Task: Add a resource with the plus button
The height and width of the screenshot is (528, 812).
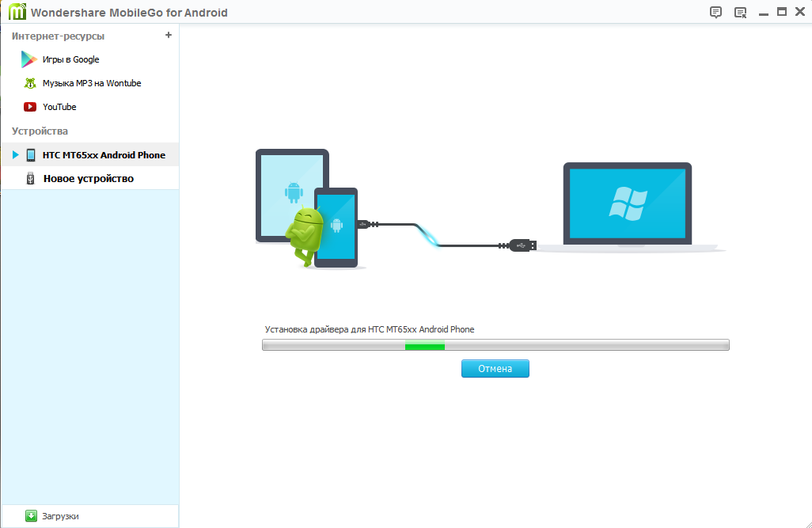Action: [x=168, y=36]
